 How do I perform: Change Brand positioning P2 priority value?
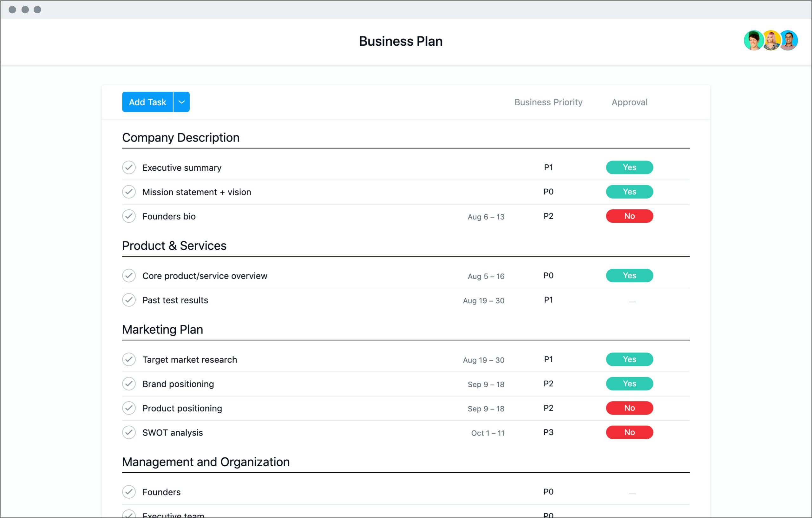point(548,384)
